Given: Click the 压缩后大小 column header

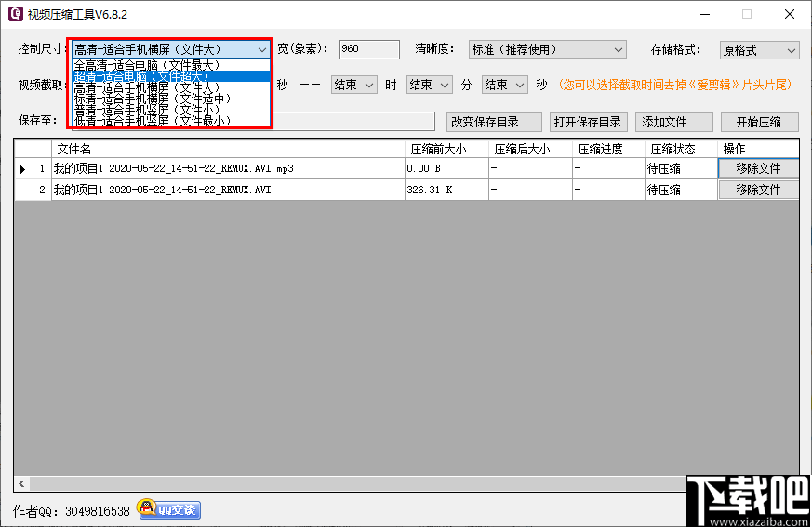Looking at the screenshot, I should [530, 149].
